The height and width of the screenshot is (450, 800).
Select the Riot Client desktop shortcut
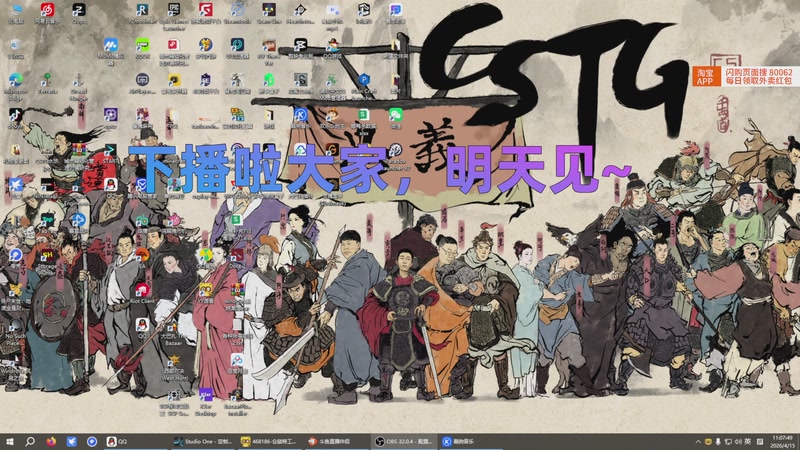click(142, 294)
